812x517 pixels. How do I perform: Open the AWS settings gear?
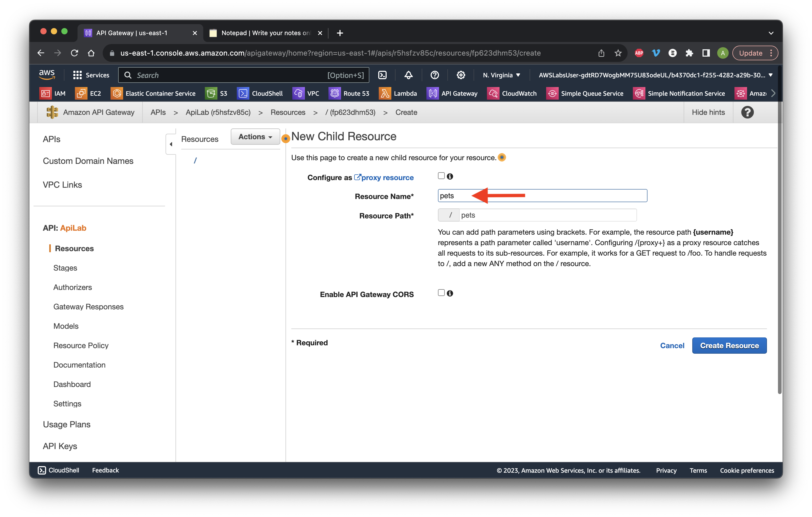pos(461,75)
